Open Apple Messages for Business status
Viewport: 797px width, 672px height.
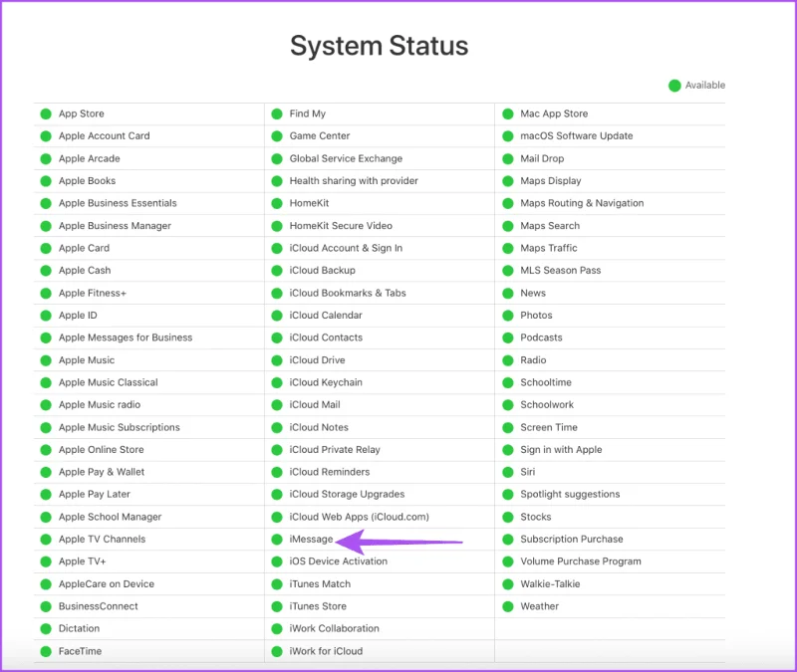click(126, 337)
